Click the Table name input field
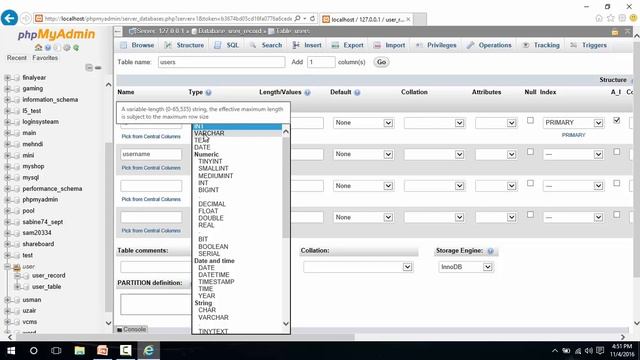Screen dimensions: 640x360 (x=222, y=62)
